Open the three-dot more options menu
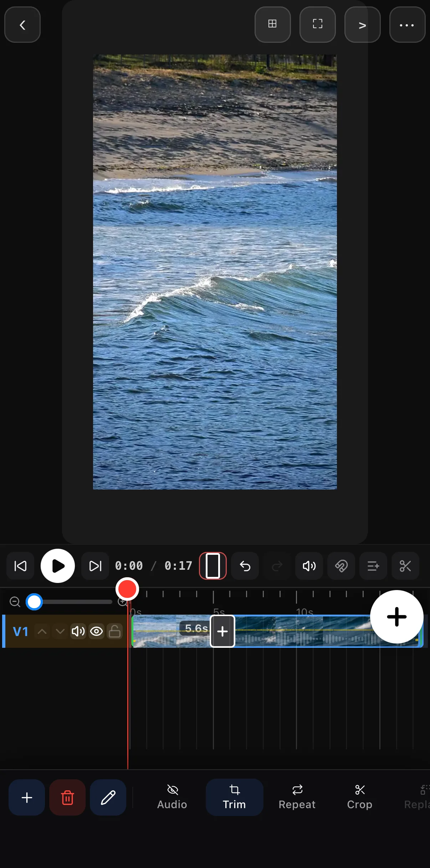 click(x=407, y=25)
